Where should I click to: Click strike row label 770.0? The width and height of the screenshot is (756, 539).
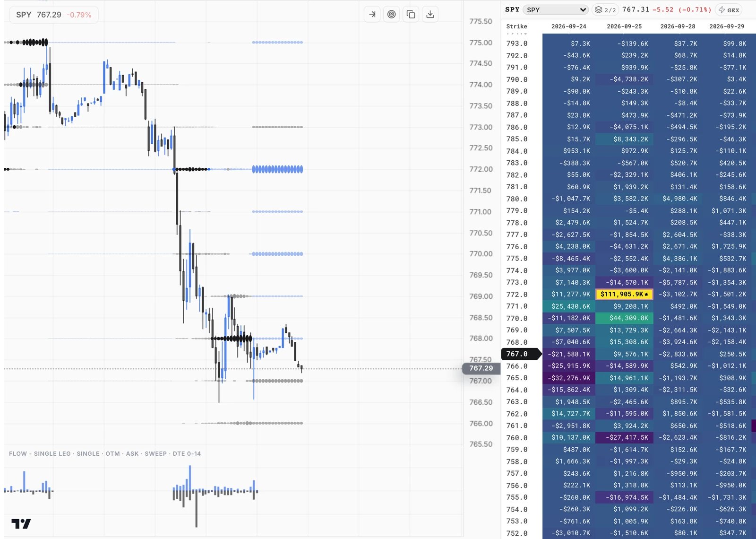tap(517, 319)
